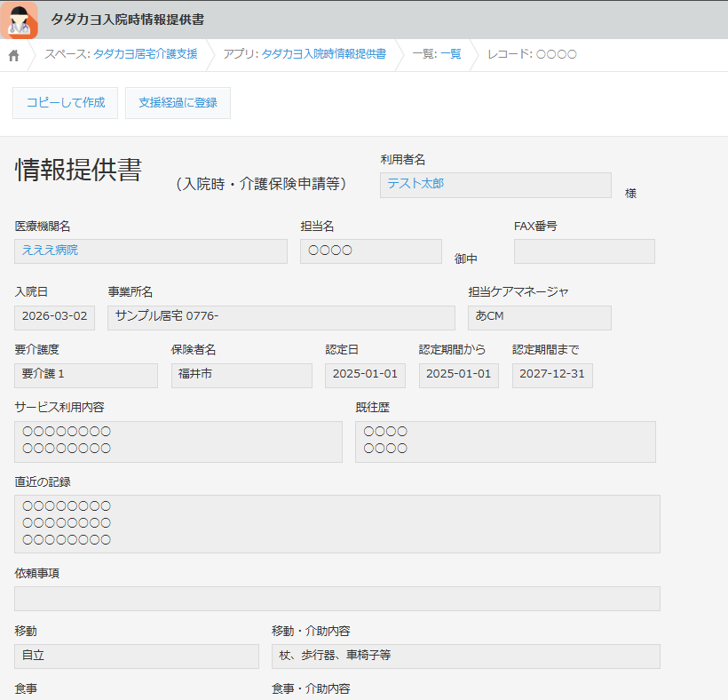Open the タダカヨ入院時情報提供書 app breadcrumb link
The image size is (728, 700).
coord(323,54)
